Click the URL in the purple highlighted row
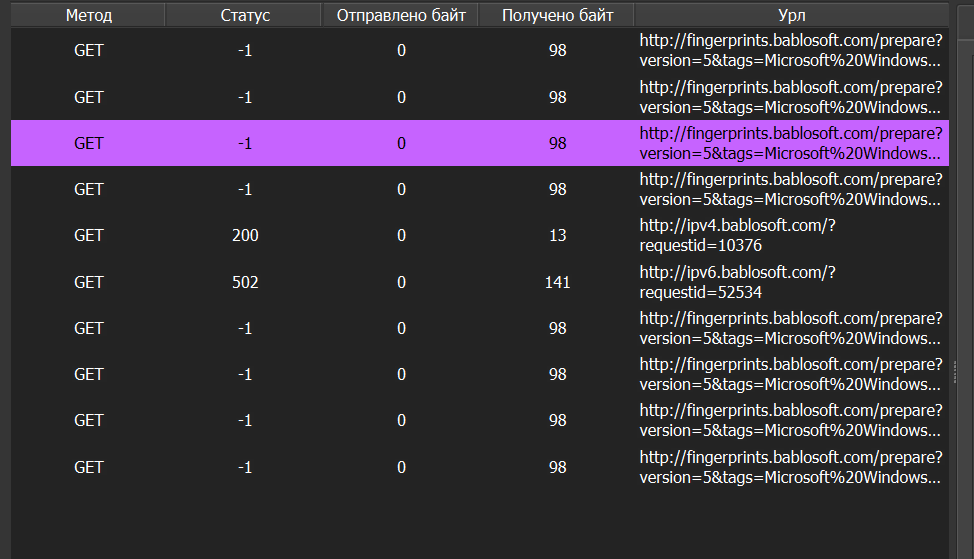 click(x=791, y=143)
